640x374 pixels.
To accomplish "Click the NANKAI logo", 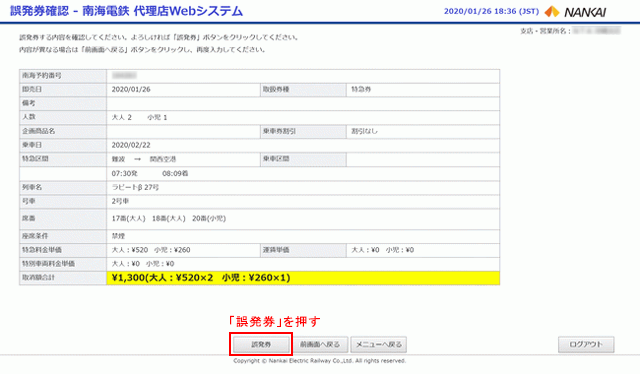I will click(x=576, y=12).
